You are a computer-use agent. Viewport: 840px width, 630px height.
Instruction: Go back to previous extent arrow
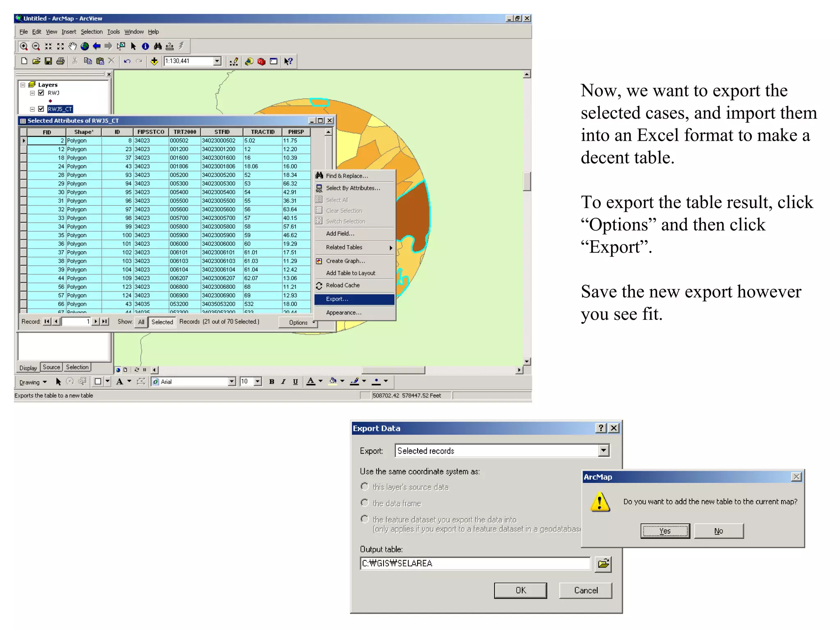(x=97, y=46)
